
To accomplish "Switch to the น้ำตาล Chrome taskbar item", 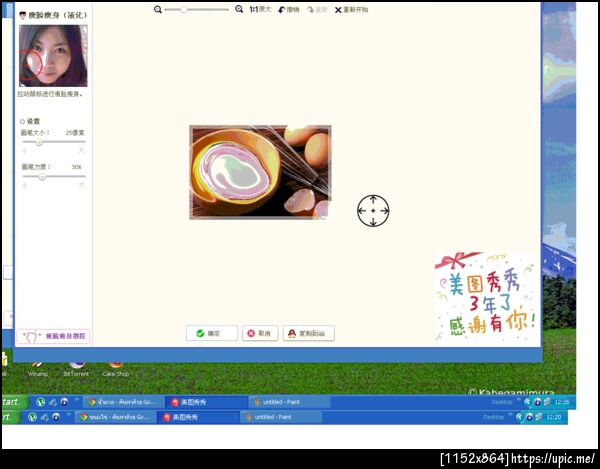I will coord(124,402).
